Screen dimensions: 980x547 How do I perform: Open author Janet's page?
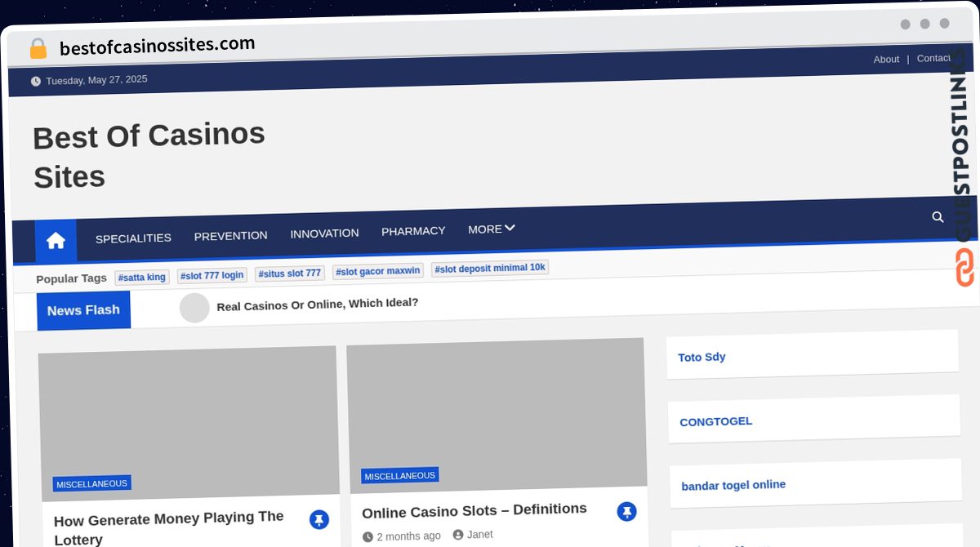coord(480,534)
